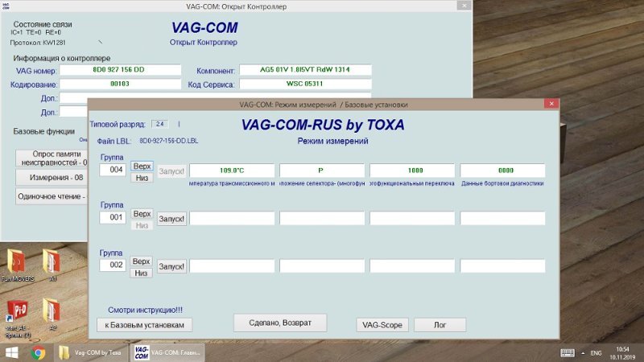Click the Смотри инструкцию!!! text
This screenshot has width=644, height=362.
click(x=145, y=311)
